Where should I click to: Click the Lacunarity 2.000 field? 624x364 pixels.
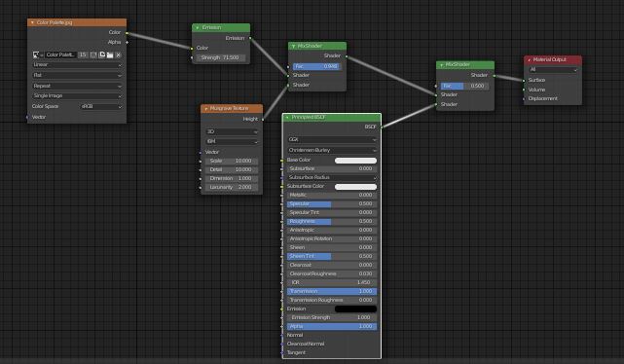click(x=232, y=188)
